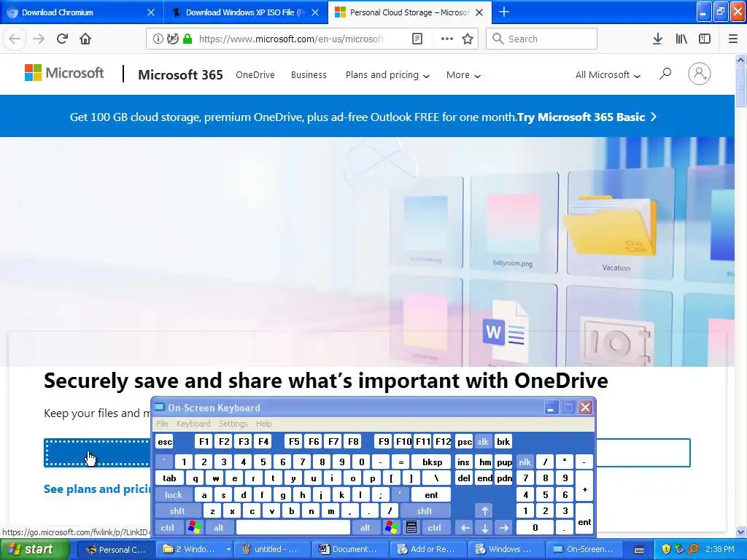Click the Microsoft site search magnifier

click(665, 74)
